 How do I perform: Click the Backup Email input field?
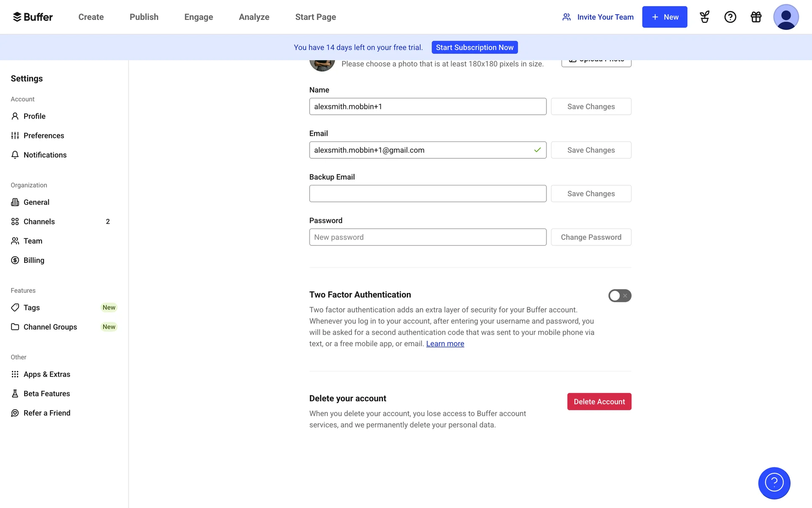(x=428, y=193)
